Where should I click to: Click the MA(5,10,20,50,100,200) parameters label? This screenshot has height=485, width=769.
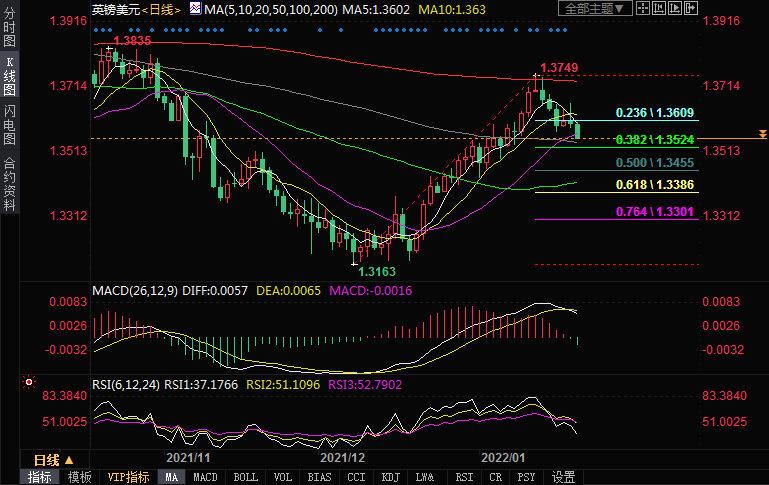pyautogui.click(x=271, y=9)
